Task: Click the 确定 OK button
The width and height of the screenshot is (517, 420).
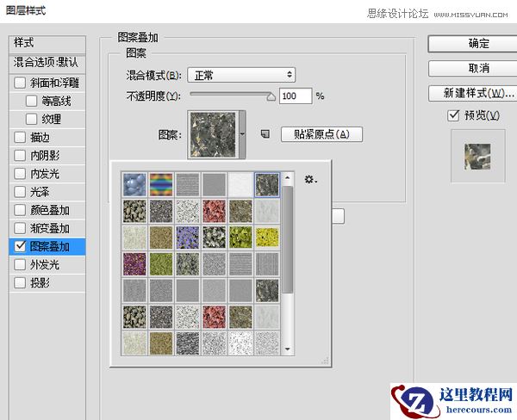Action: (x=472, y=44)
